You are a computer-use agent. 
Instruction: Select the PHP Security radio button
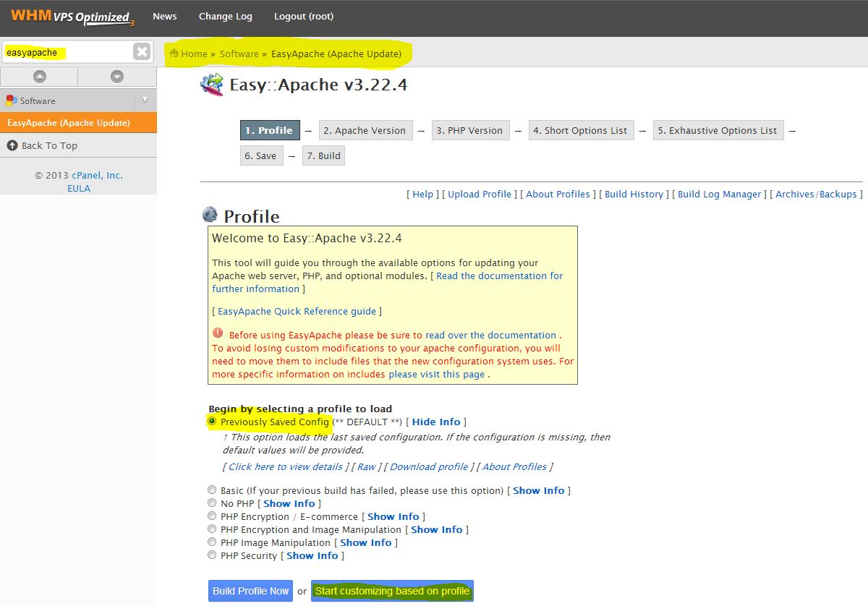[212, 555]
